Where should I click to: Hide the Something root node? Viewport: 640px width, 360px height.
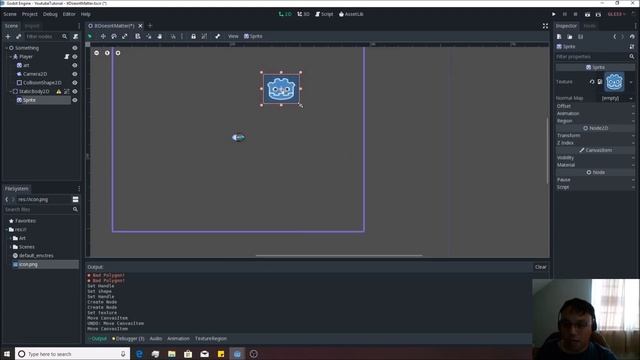75,48
